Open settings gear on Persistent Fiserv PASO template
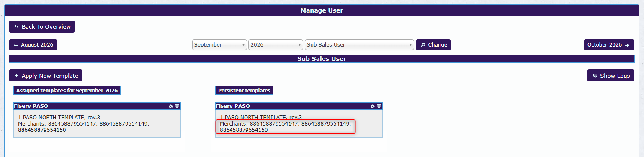Screen dimensions: 644x157 pos(373,106)
